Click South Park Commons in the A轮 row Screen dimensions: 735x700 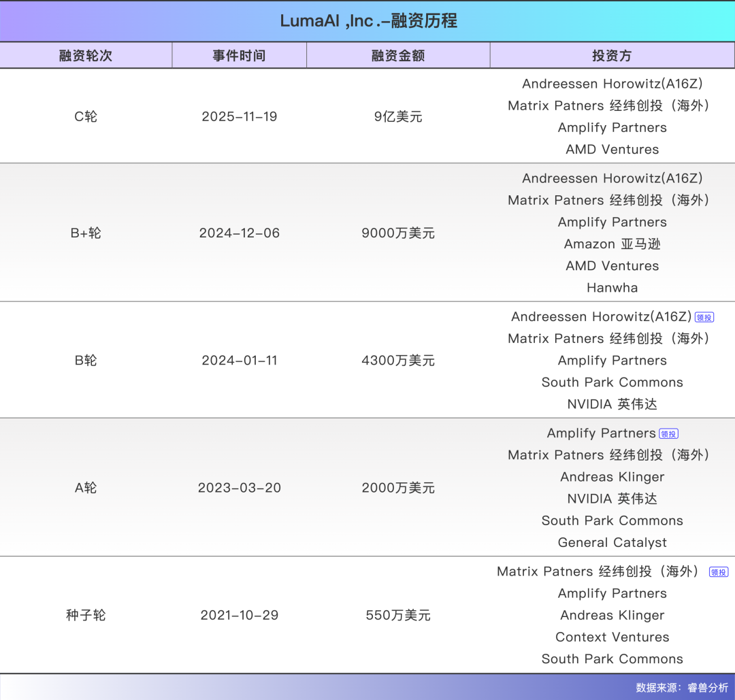(x=612, y=520)
